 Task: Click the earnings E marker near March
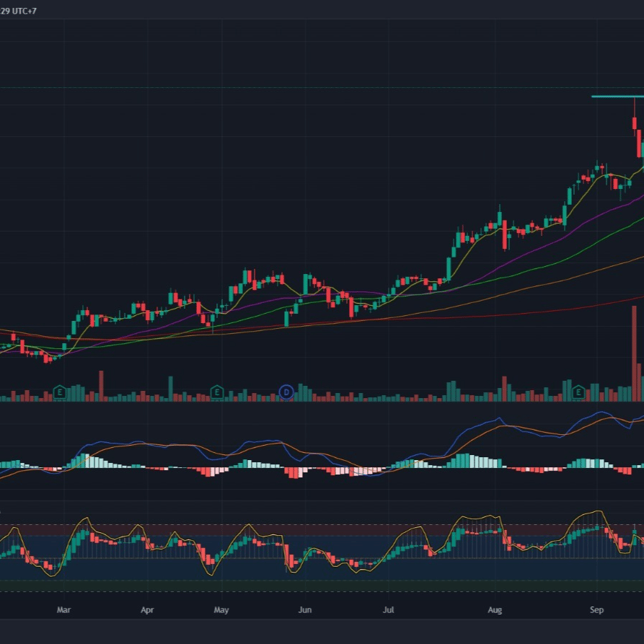click(60, 392)
